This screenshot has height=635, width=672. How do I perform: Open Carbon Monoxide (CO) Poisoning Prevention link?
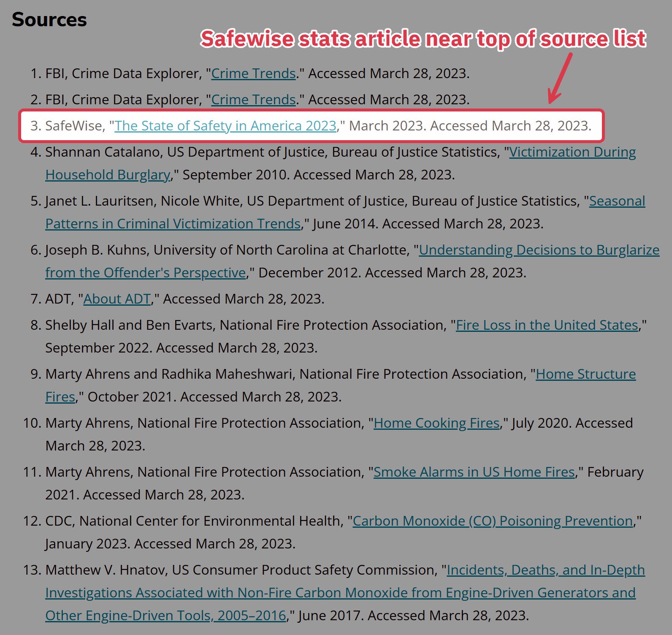click(x=493, y=521)
